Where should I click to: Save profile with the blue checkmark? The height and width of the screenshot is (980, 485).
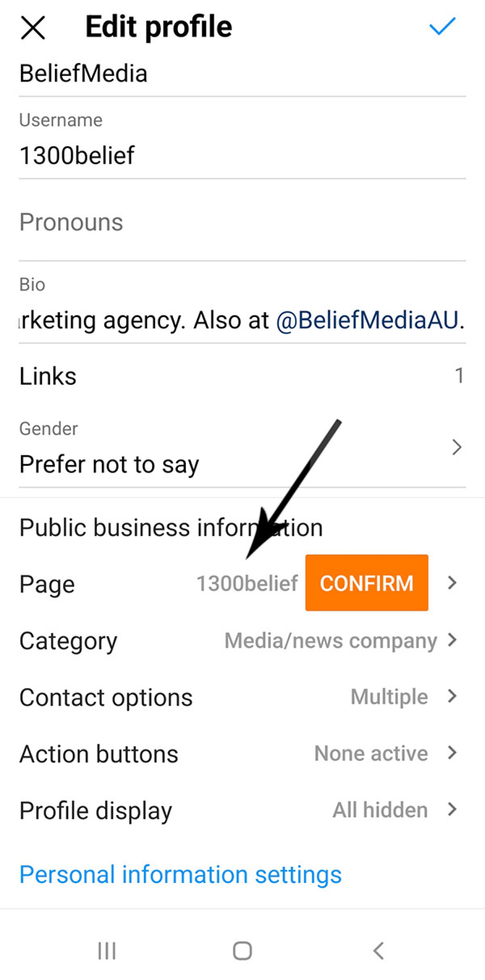click(442, 26)
